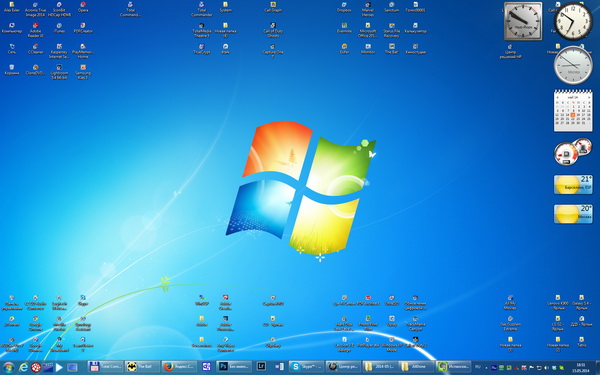Open the Opera desktop shortcut
600x375 pixels.
83,7
